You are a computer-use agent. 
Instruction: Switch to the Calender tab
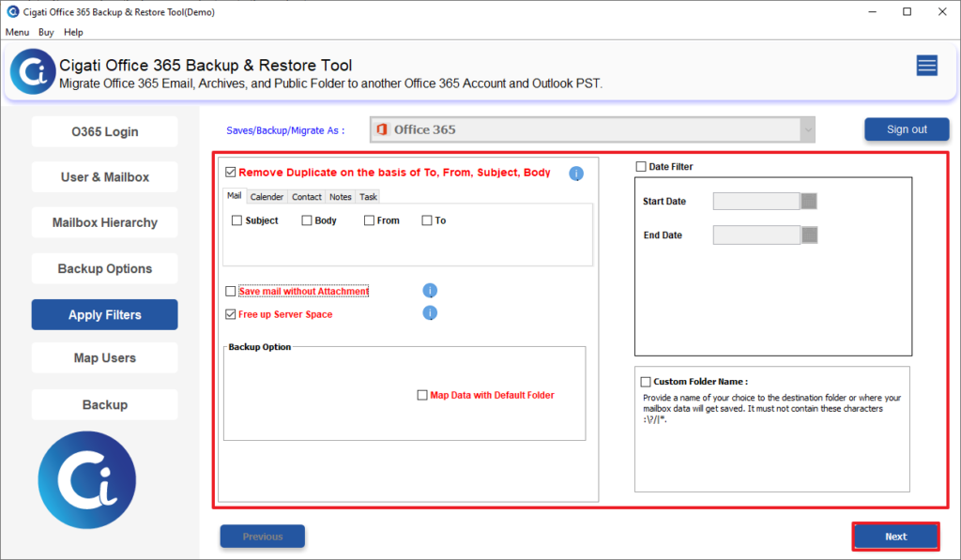pyautogui.click(x=267, y=197)
